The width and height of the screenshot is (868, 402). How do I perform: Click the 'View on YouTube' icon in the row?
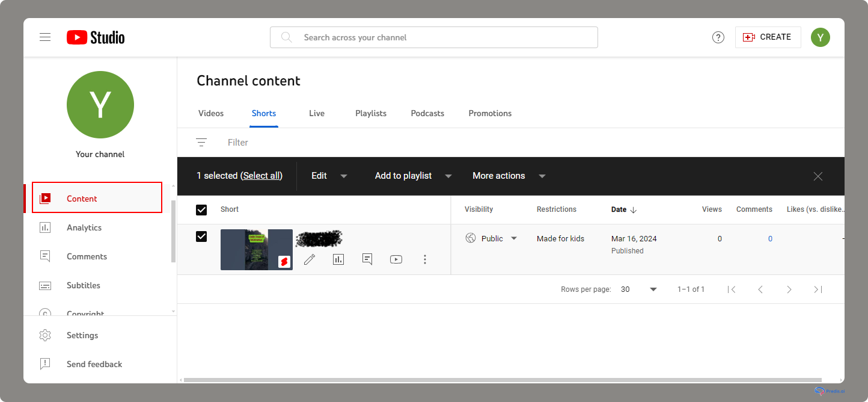(396, 259)
